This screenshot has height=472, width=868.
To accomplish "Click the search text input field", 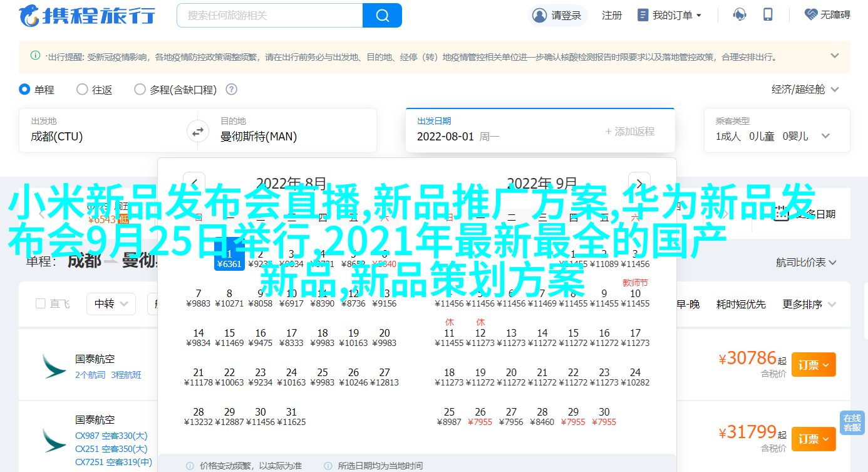I will tap(270, 15).
